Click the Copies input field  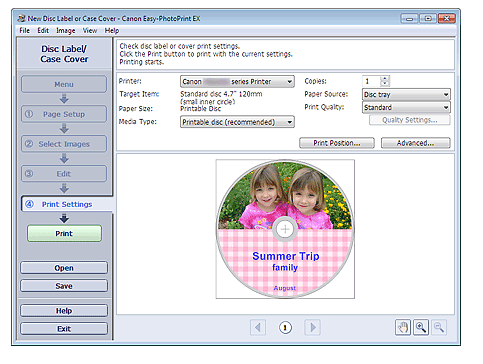371,81
